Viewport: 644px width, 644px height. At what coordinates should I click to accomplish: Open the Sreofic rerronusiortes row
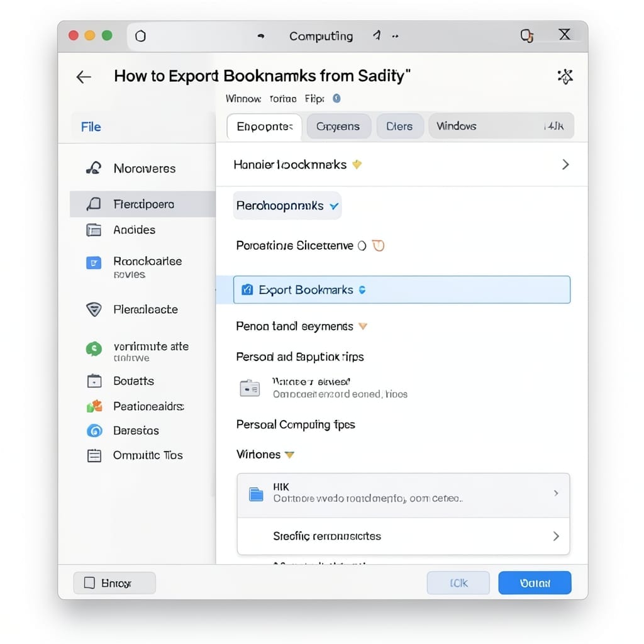pyautogui.click(x=403, y=536)
